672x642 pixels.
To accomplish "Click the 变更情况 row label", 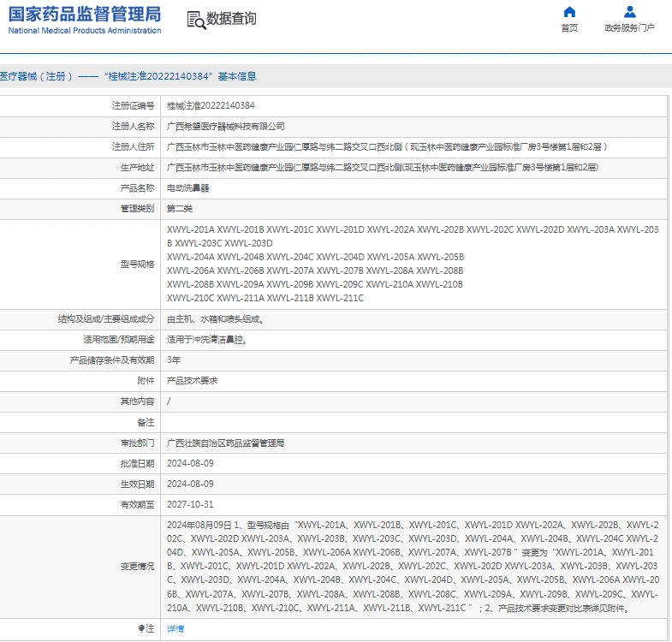I will click(137, 567).
